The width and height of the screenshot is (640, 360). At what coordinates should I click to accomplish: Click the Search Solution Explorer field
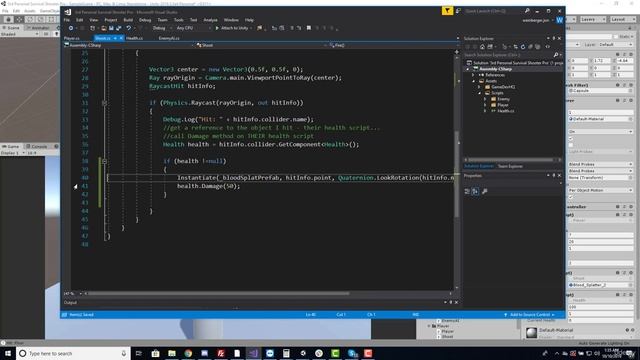(508, 55)
